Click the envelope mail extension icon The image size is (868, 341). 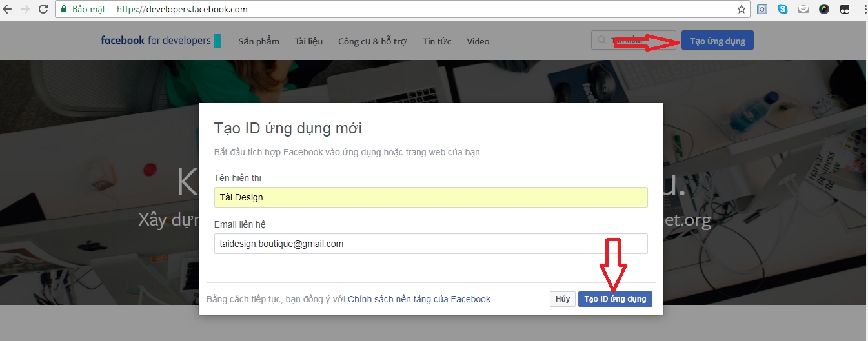click(x=803, y=10)
